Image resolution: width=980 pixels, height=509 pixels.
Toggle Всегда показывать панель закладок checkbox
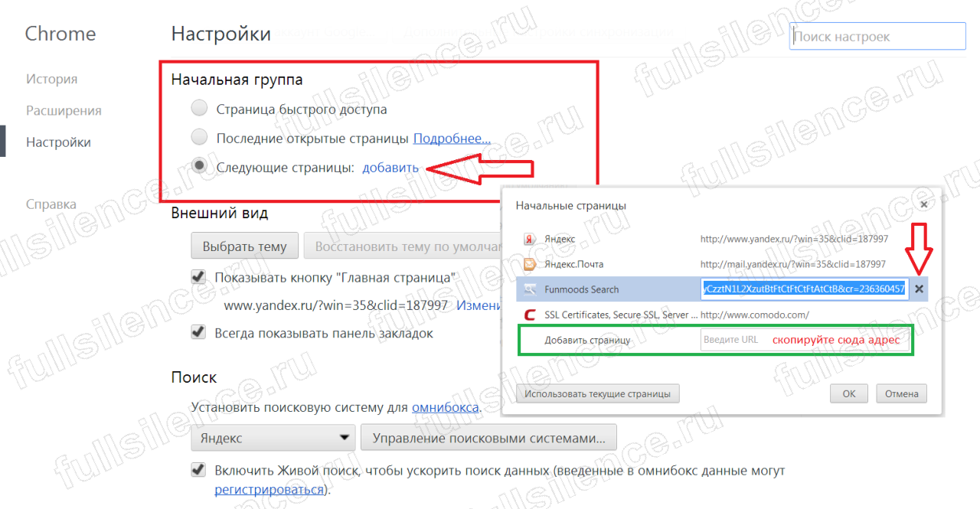click(x=198, y=333)
